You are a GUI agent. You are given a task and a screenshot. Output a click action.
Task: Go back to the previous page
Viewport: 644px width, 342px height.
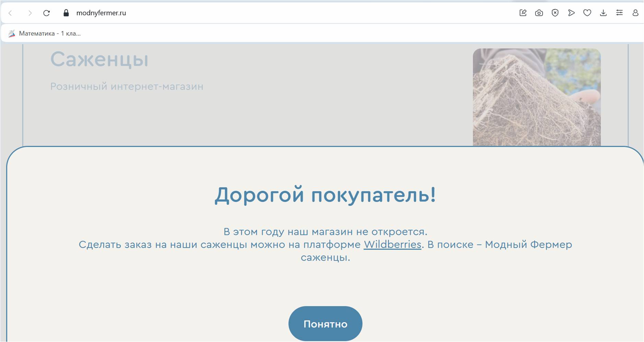coord(10,13)
